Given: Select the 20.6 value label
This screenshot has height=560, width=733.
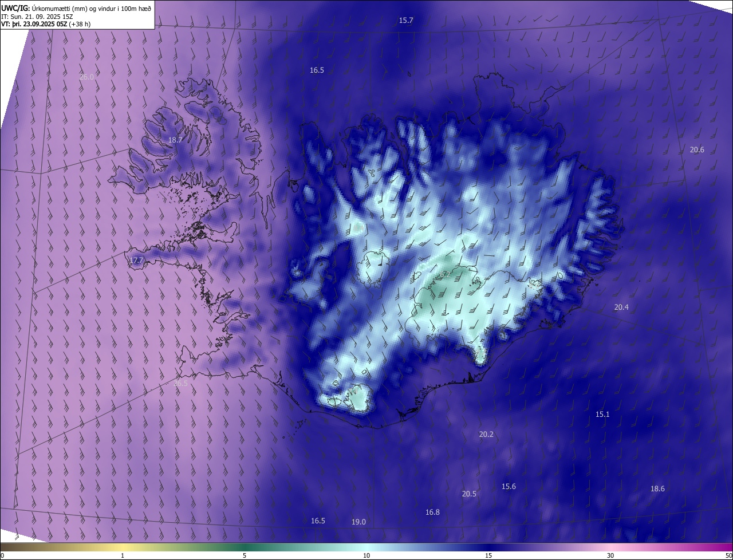Looking at the screenshot, I should [697, 149].
